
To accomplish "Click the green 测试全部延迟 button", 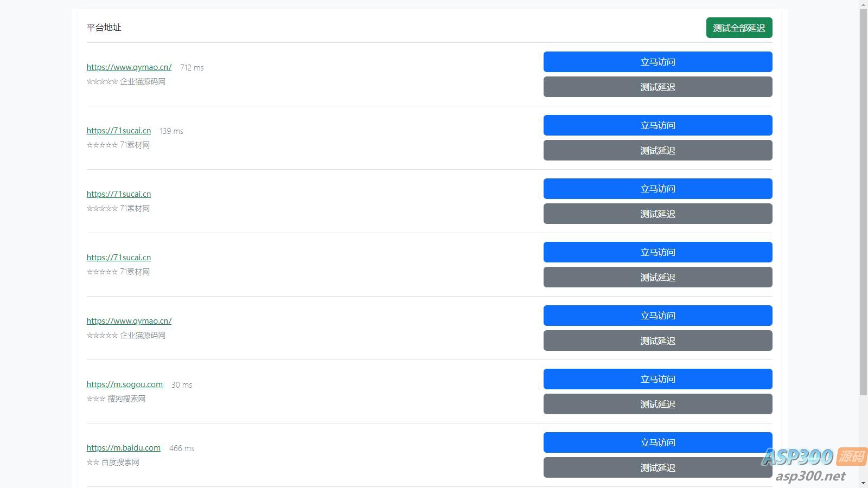I will click(x=739, y=28).
